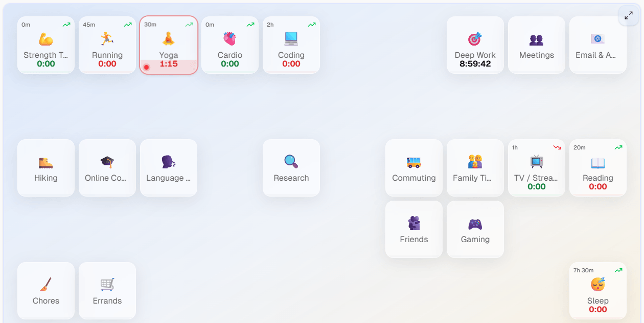
Task: Click the Hiking boot icon
Action: coord(46,162)
